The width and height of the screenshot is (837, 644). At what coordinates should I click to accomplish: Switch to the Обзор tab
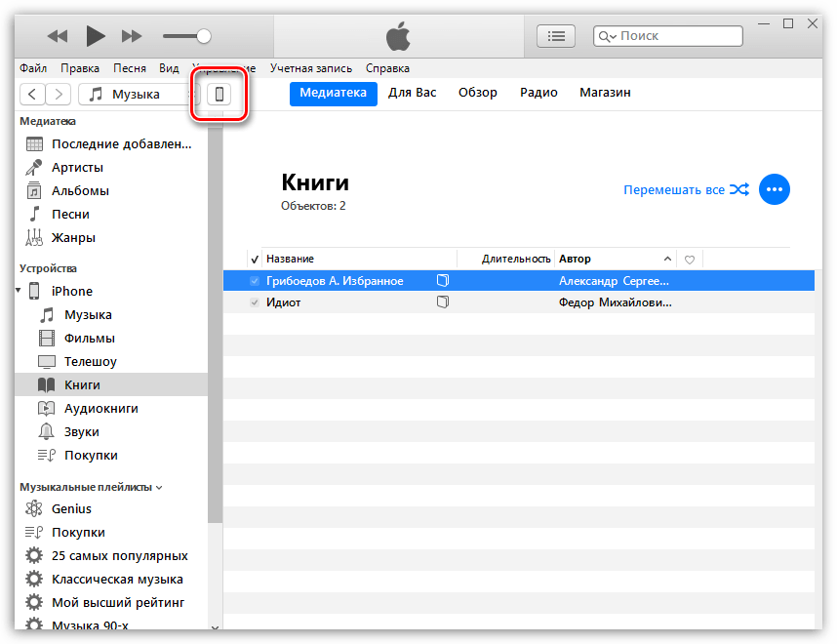tap(477, 93)
